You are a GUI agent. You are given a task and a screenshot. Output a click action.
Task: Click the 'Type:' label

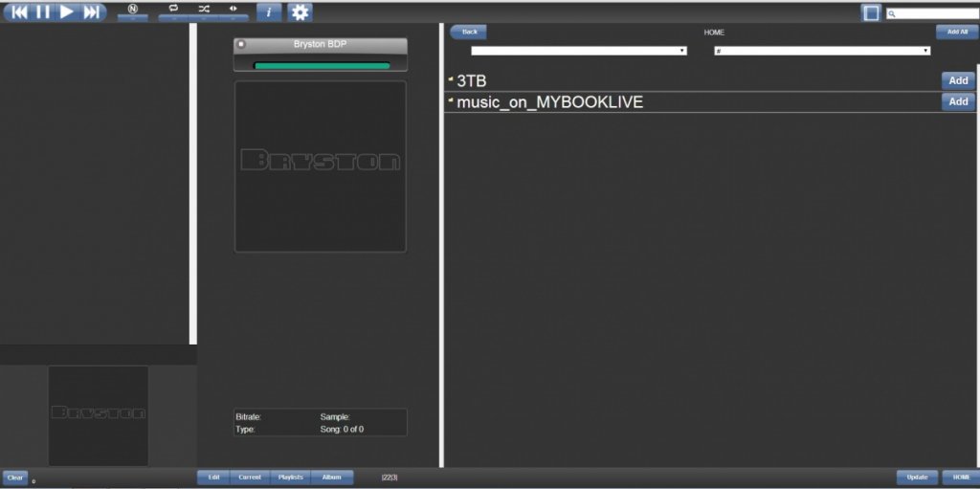[246, 430]
